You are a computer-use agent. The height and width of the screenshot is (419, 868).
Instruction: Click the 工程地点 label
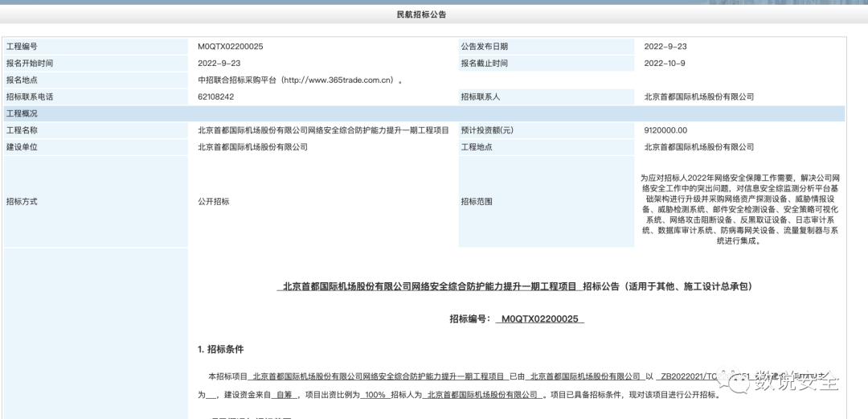[x=476, y=147]
